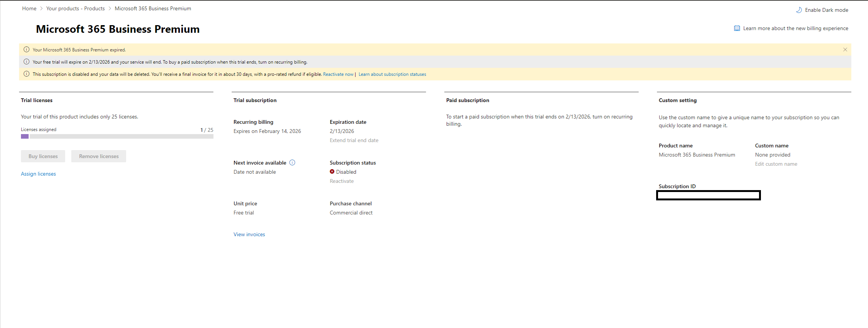
Task: Click info icon on 'Microsoft 365 Business Premium expired' banner
Action: pyautogui.click(x=26, y=50)
